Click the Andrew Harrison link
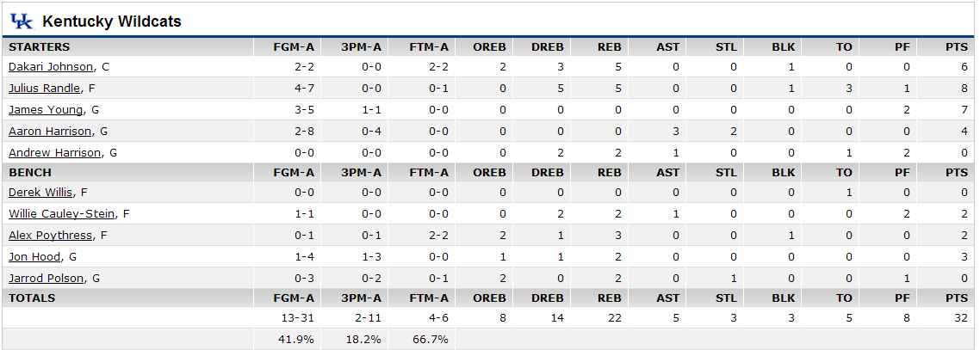The width and height of the screenshot is (980, 350). point(54,152)
